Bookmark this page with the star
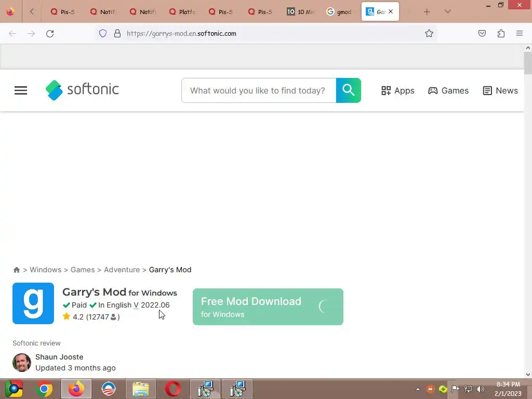Screen dimensions: 532x399 tap(429, 33)
